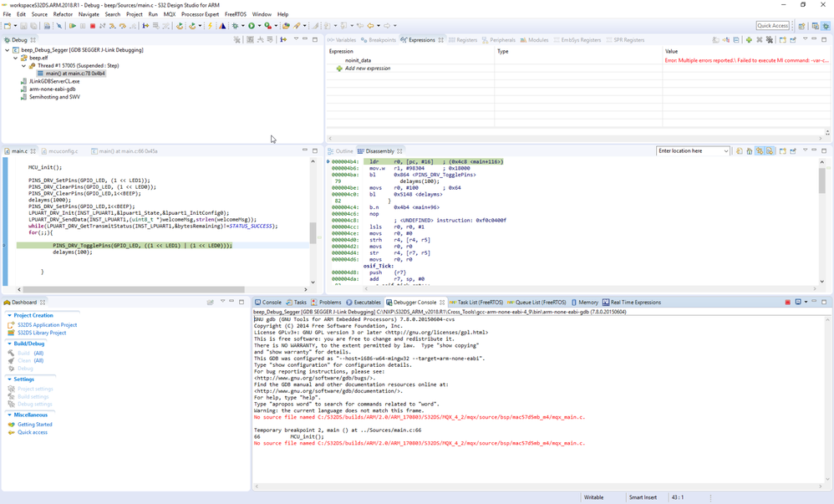This screenshot has height=504, width=834.
Task: Click the yellow lightning flash icon
Action: coord(210,26)
